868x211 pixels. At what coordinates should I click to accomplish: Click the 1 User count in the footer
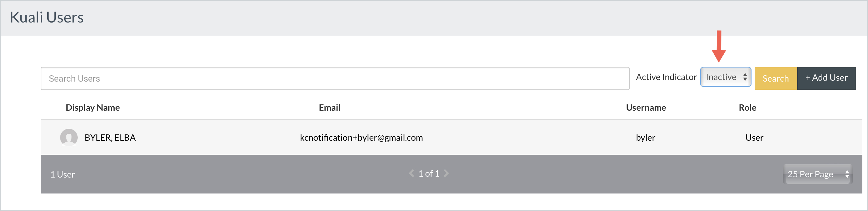(62, 174)
